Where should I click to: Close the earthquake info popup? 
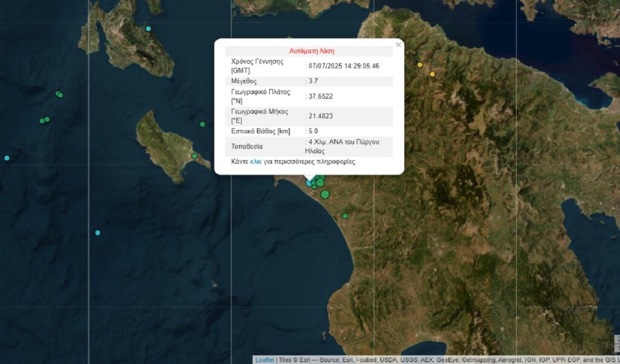click(x=398, y=45)
